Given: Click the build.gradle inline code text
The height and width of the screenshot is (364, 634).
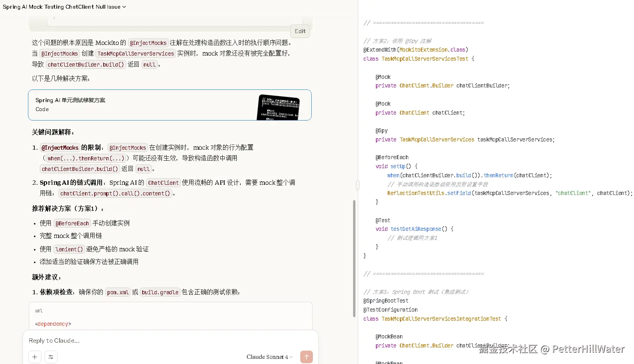Looking at the screenshot, I should (x=160, y=292).
